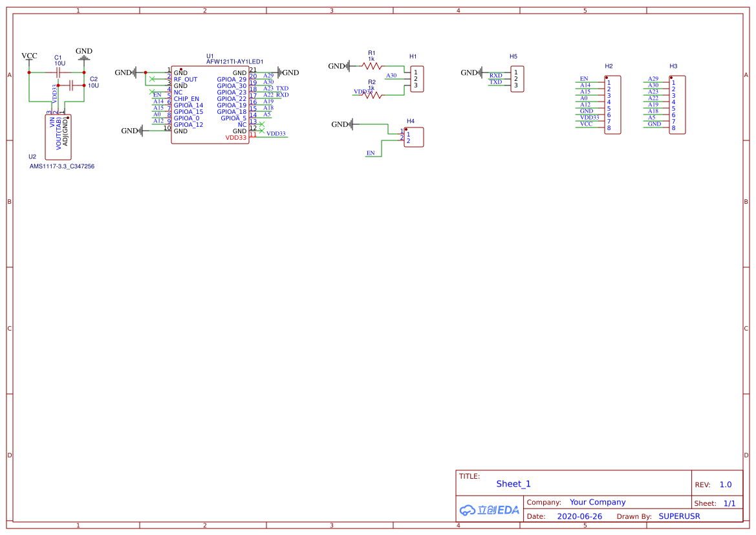Select the C2 capacitor symbol

coord(71,85)
